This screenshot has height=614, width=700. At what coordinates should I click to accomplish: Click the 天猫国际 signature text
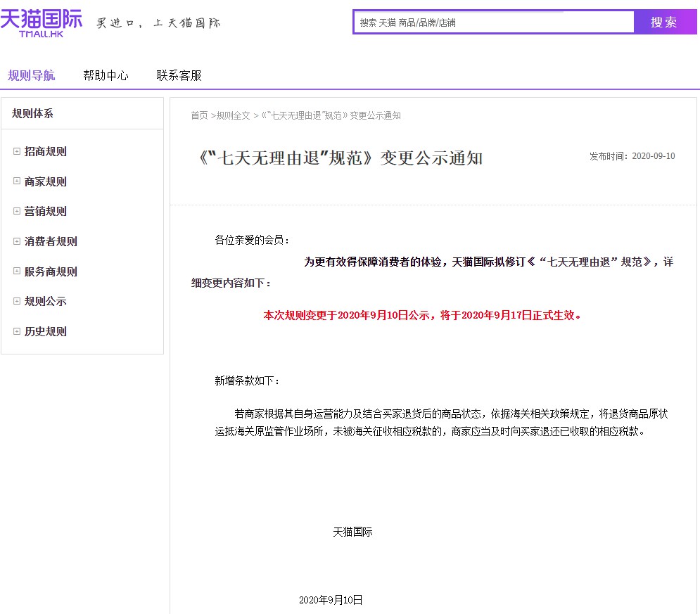pos(352,532)
